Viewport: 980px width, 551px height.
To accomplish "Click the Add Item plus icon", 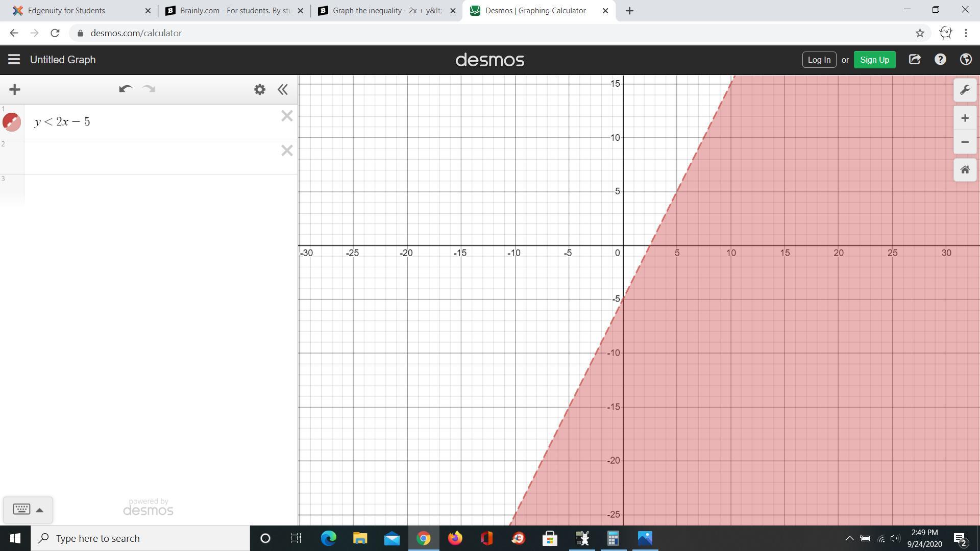I will pyautogui.click(x=15, y=90).
